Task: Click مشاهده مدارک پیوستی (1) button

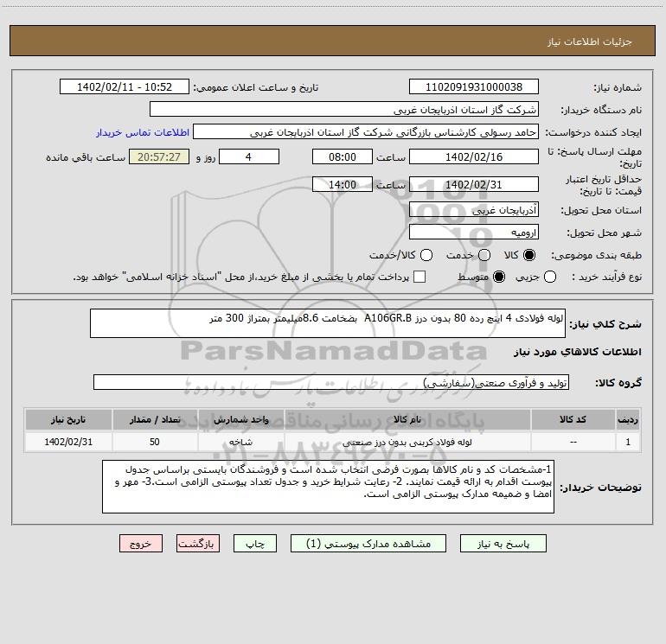Action: coord(368,544)
